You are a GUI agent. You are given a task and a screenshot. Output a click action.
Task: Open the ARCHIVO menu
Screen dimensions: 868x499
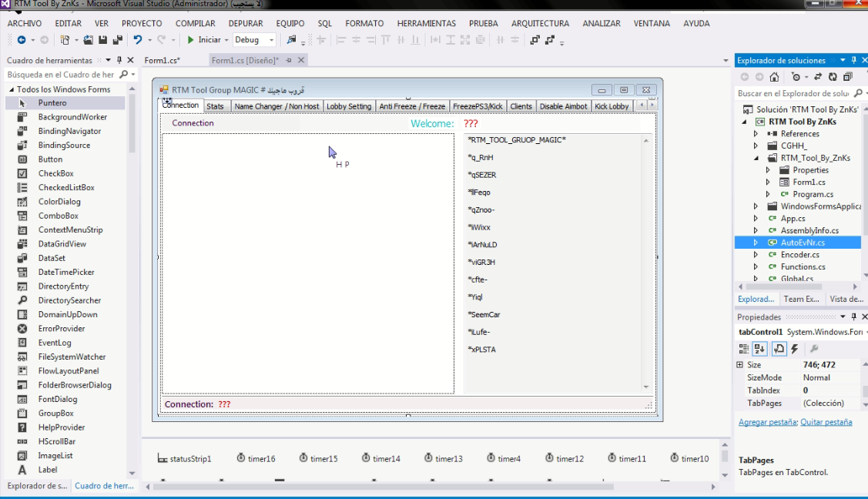[x=25, y=23]
